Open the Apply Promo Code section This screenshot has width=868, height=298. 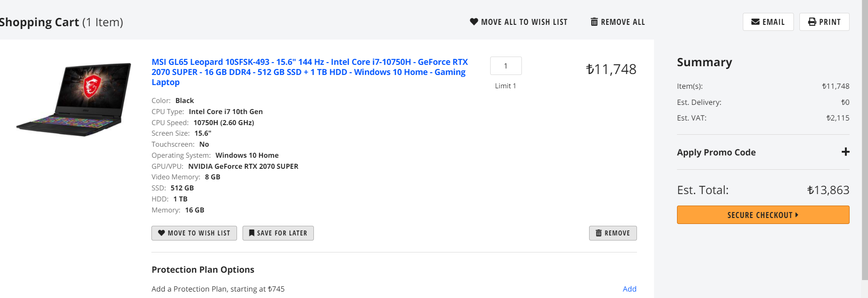click(x=716, y=152)
